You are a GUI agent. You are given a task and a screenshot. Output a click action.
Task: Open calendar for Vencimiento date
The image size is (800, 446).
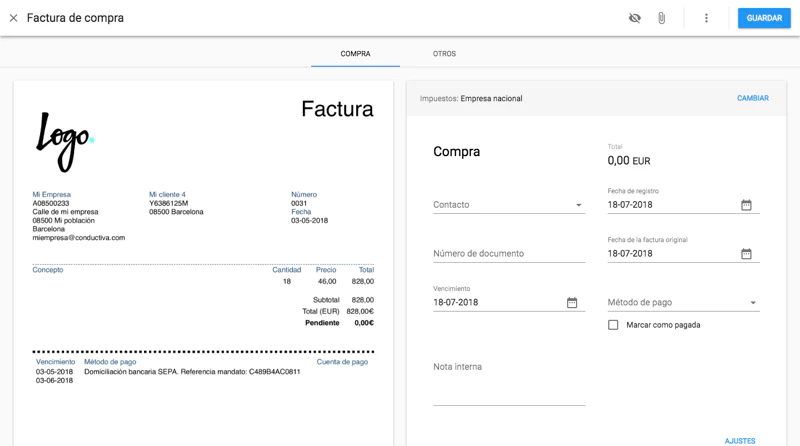pyautogui.click(x=572, y=303)
